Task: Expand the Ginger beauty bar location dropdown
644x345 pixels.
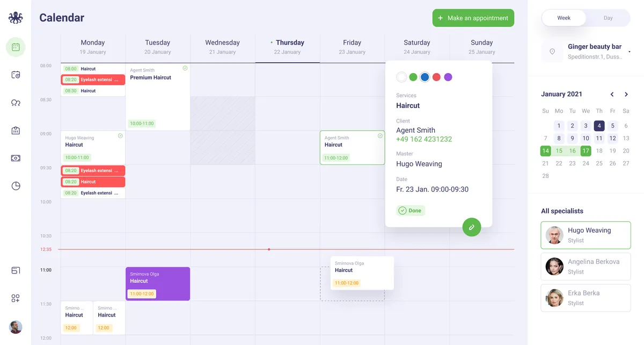Action: [x=629, y=52]
